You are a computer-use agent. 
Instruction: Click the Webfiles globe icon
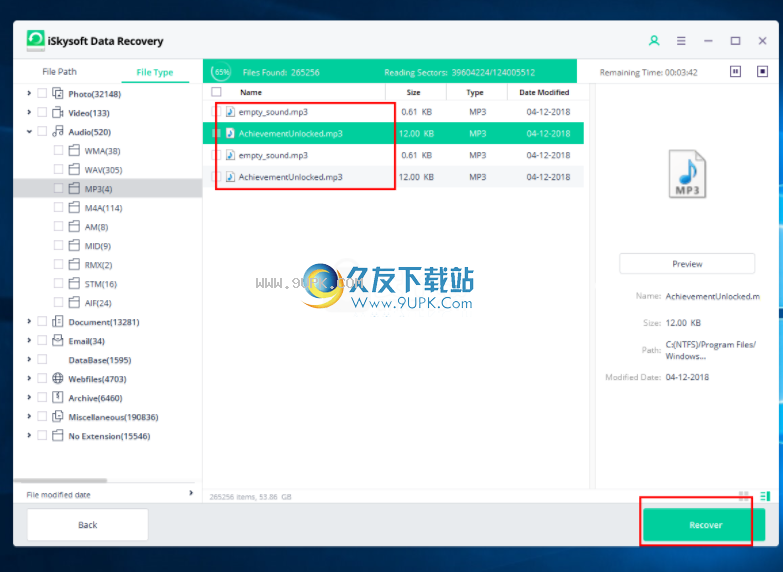(58, 379)
